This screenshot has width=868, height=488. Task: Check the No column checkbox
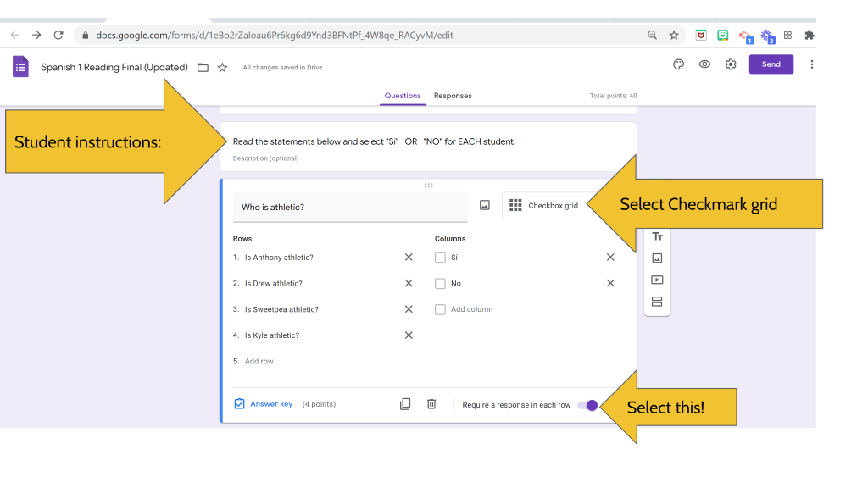[440, 284]
